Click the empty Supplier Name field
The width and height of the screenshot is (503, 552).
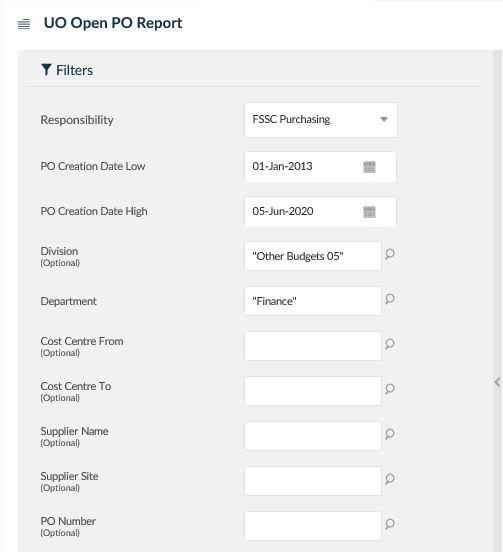pyautogui.click(x=313, y=436)
